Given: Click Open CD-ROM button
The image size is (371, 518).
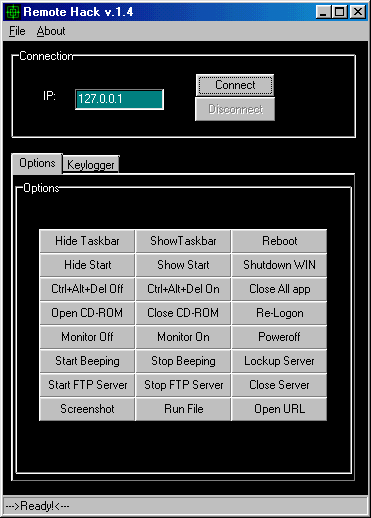Looking at the screenshot, I should 87,313.
